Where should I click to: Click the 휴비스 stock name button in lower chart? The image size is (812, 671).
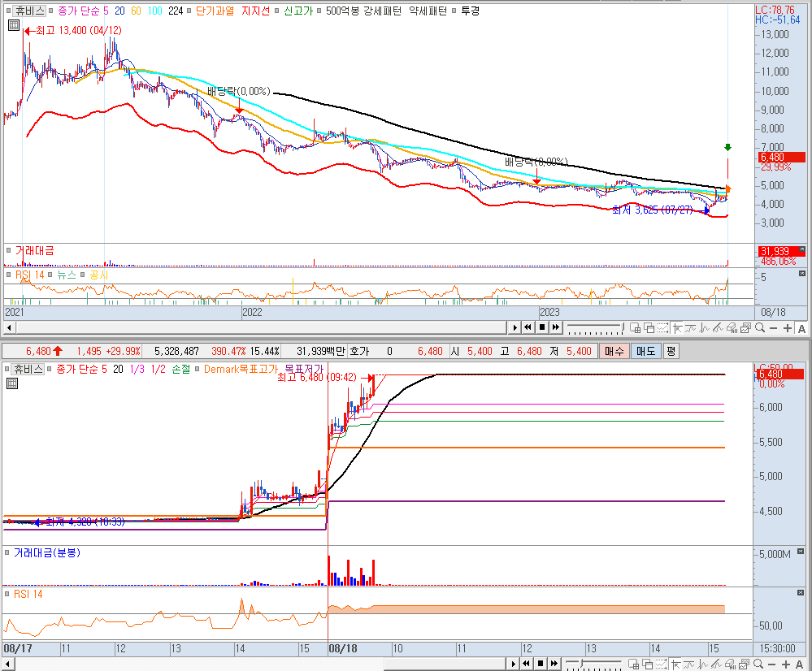(28, 369)
